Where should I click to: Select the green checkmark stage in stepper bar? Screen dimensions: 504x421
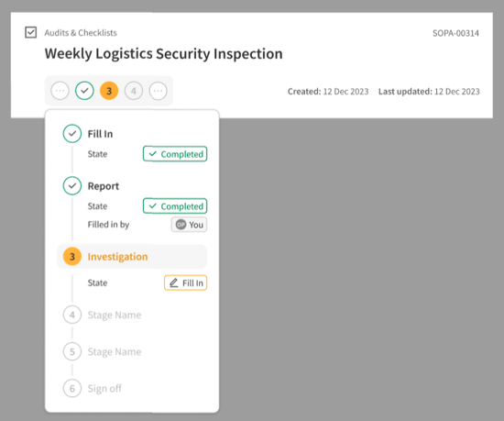(x=84, y=91)
